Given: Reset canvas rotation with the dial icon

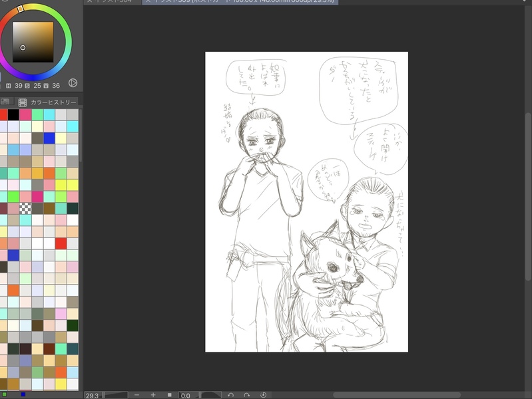Looking at the screenshot, I should 263,395.
